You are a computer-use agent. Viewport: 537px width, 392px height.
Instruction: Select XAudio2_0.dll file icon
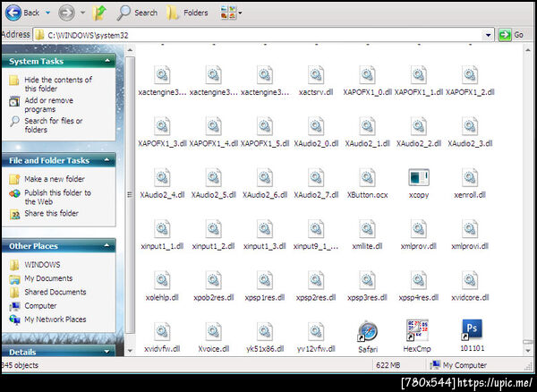pyautogui.click(x=316, y=126)
